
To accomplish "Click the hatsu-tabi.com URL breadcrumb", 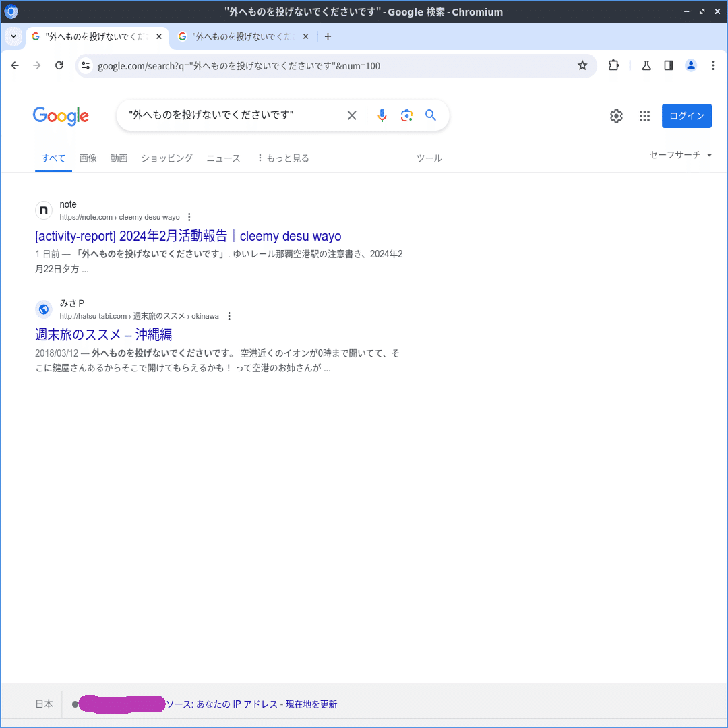I will [x=139, y=316].
